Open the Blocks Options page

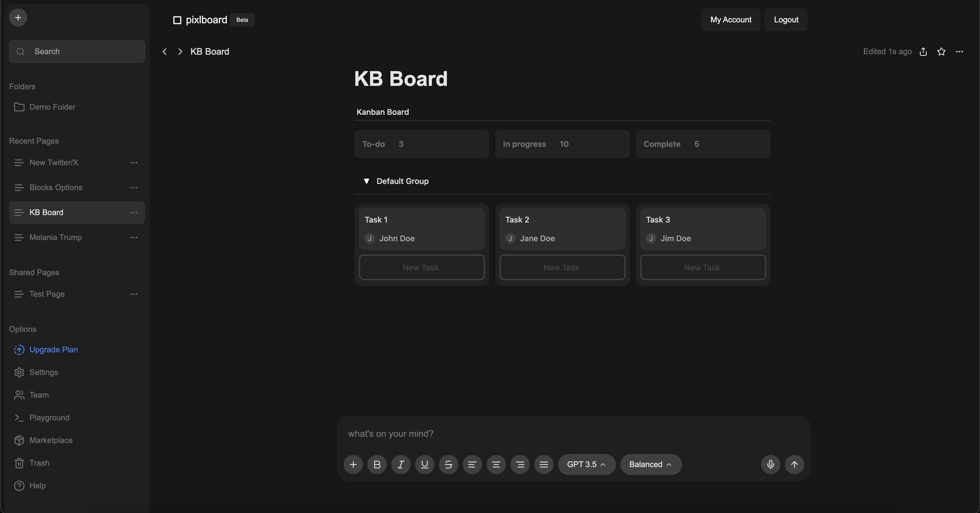pos(56,187)
